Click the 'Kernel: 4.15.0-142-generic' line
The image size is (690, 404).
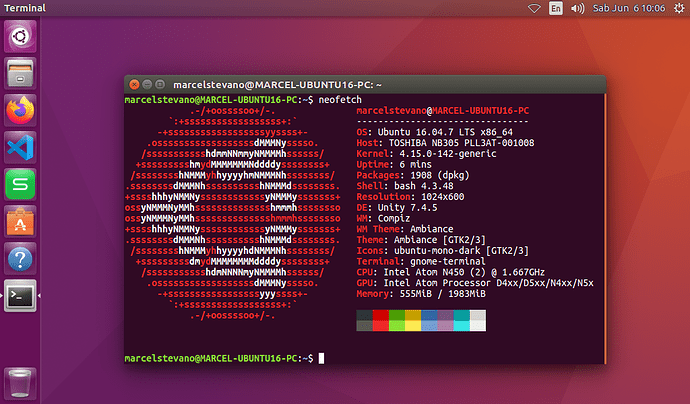tap(426, 154)
